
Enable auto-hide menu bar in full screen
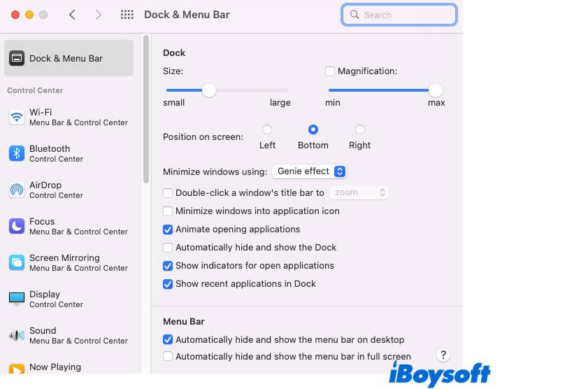[168, 356]
